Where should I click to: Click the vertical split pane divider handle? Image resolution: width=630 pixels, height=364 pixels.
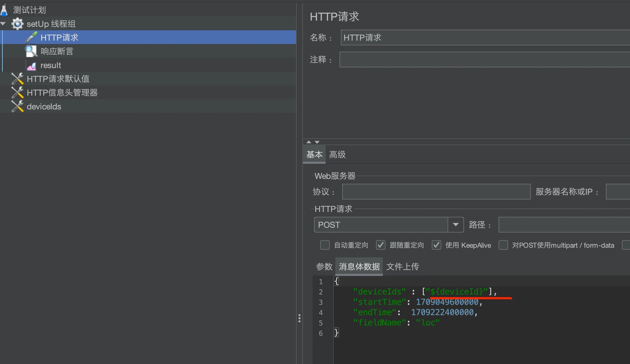tap(300, 318)
